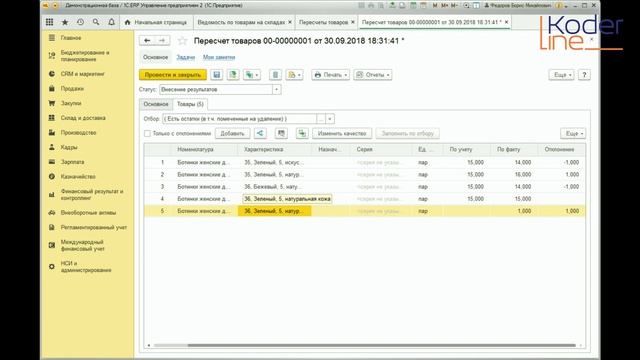This screenshot has width=640, height=360.
Task: Open the sections menu grid icon
Action: coord(49,22)
